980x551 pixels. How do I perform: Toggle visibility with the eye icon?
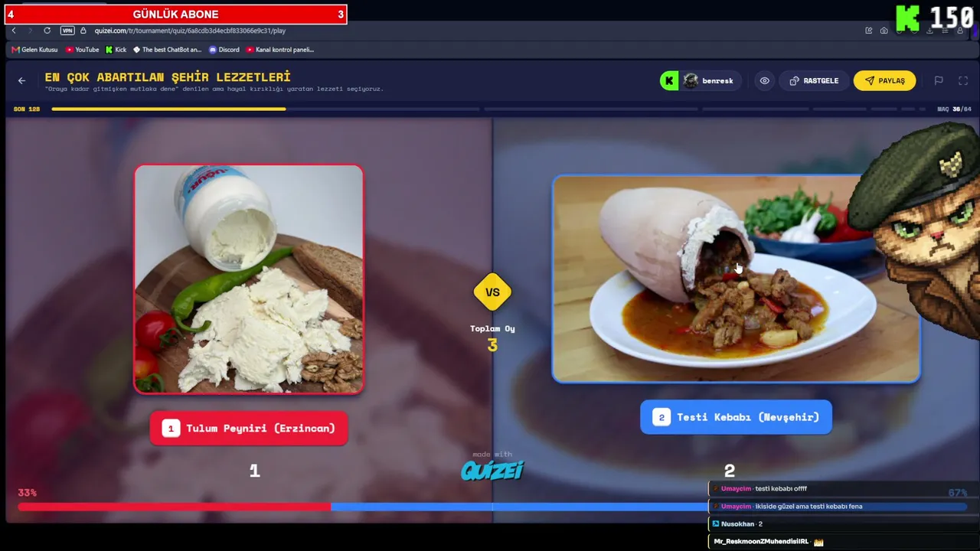point(764,80)
